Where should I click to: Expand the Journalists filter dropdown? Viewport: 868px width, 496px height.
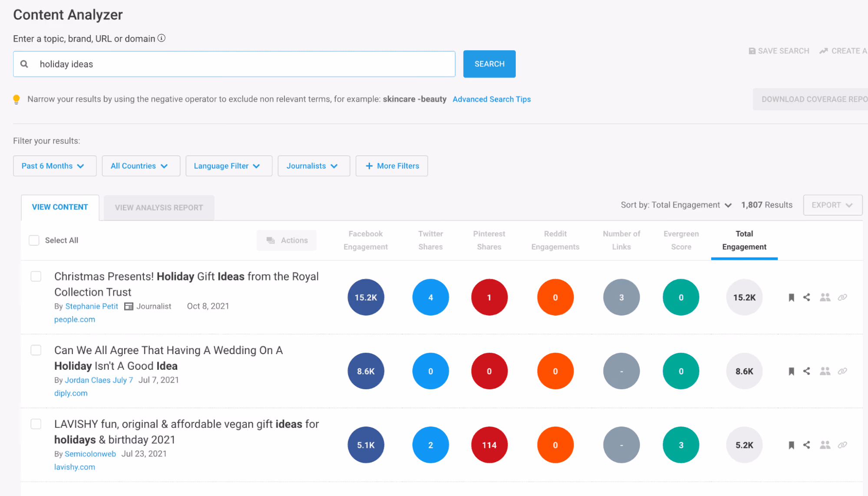pos(314,166)
